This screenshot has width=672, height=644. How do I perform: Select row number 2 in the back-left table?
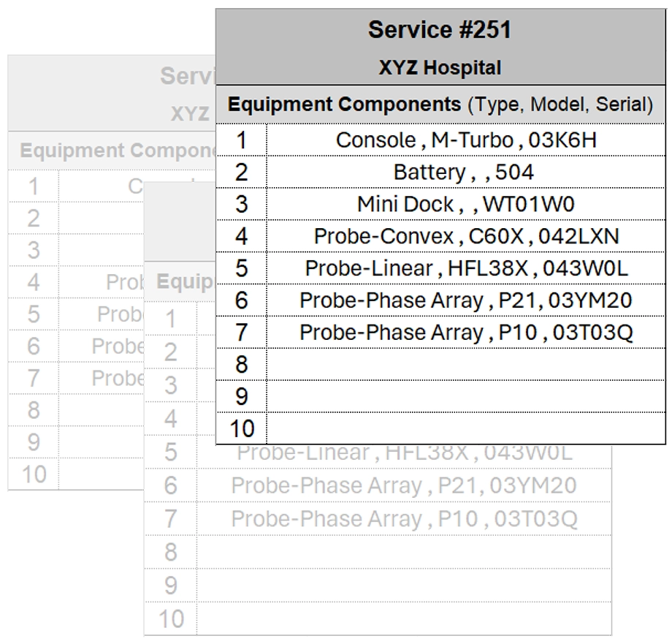click(x=34, y=218)
